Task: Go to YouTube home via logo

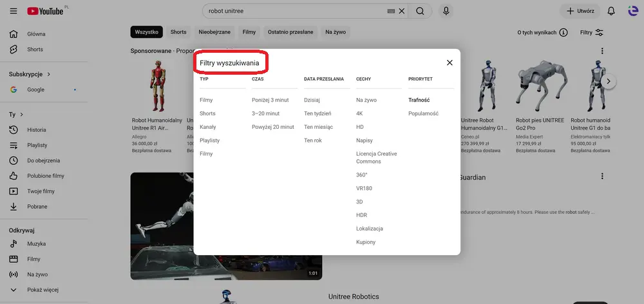Action: click(45, 11)
